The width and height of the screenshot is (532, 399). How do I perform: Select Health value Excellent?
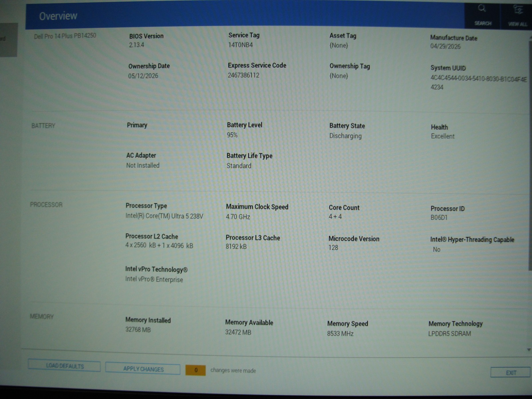pyautogui.click(x=442, y=136)
